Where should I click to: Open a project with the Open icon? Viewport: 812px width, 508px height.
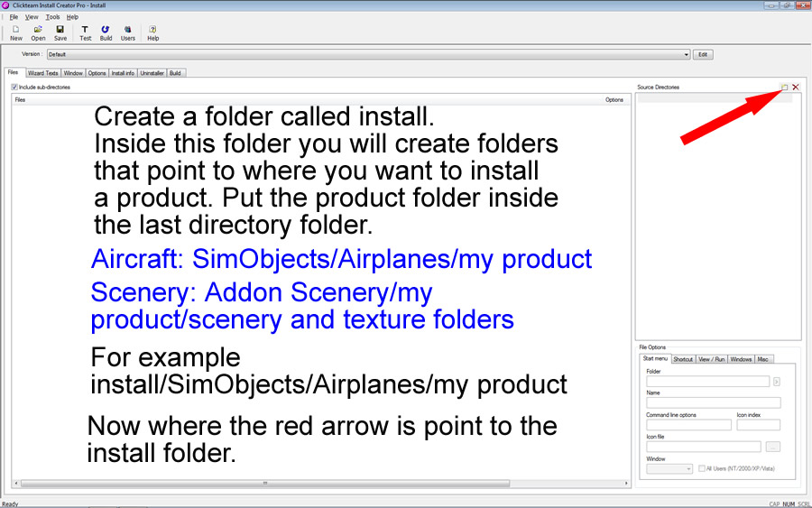pos(38,32)
